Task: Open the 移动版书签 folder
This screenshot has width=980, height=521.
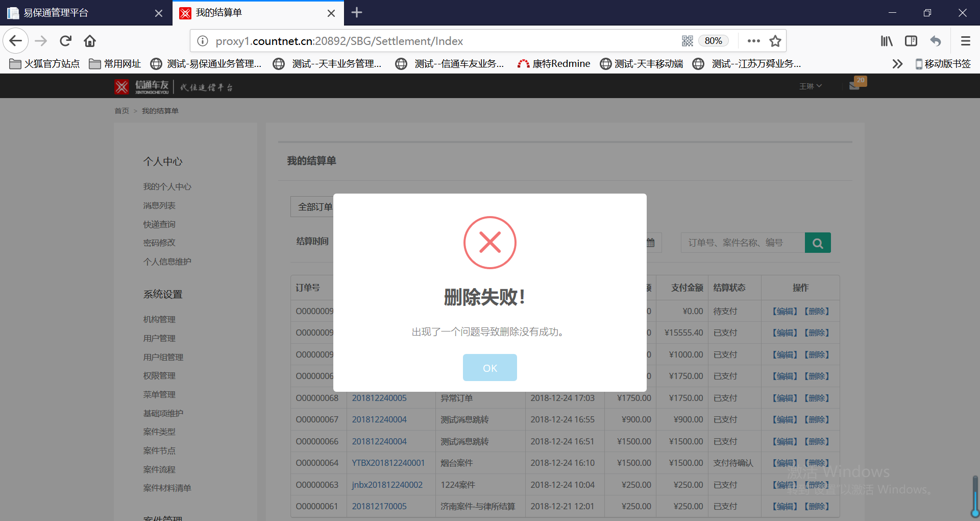Action: 943,64
